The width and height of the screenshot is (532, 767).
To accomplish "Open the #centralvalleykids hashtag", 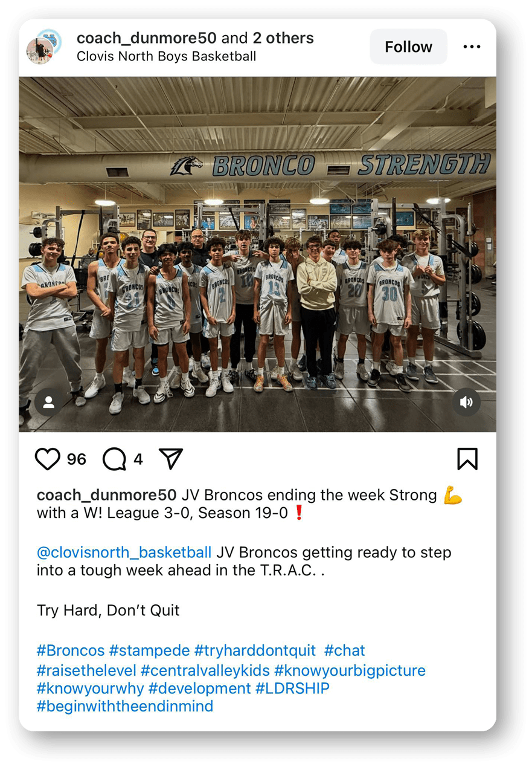I will [205, 670].
